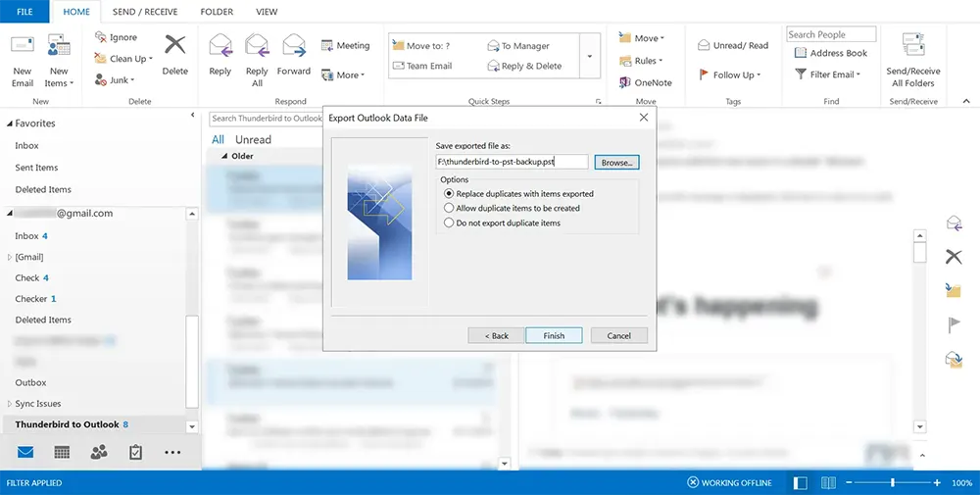Click the Save exported file as field
Image resolution: width=980 pixels, height=495 pixels.
point(512,162)
